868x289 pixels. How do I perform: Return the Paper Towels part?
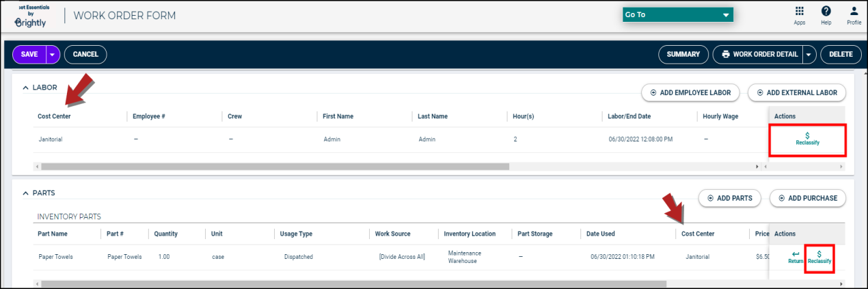tap(796, 258)
